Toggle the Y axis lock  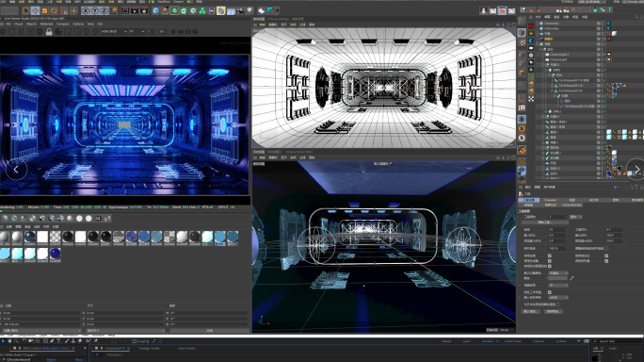(x=95, y=11)
